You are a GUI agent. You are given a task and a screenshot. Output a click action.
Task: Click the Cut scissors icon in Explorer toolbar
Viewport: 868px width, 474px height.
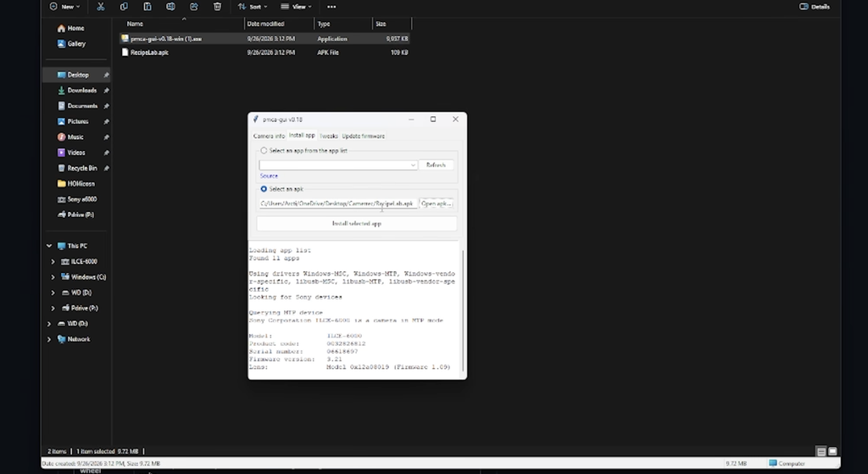(100, 7)
